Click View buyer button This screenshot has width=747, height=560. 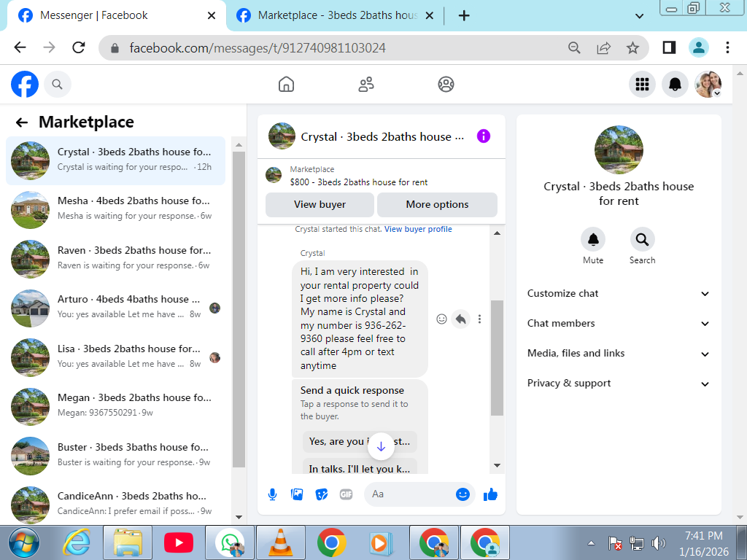(320, 205)
